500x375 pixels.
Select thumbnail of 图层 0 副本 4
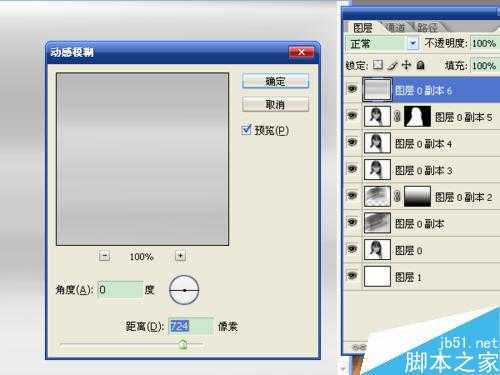pos(377,143)
